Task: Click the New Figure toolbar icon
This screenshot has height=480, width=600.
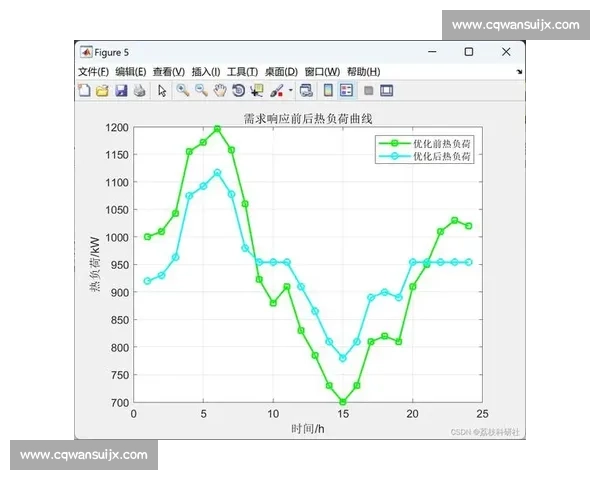Action: [x=84, y=91]
